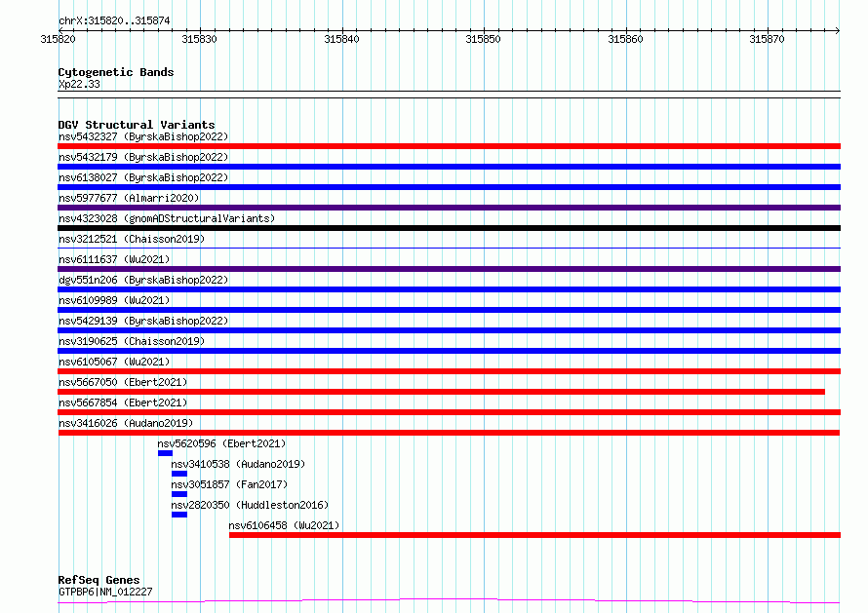Select the blue bar under nsv6109989

tap(449, 310)
